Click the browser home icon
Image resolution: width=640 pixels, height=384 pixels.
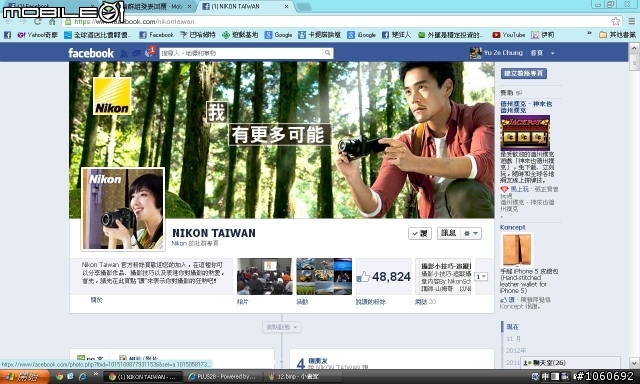[x=52, y=21]
